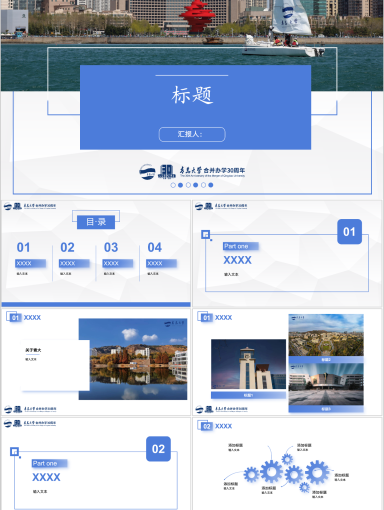Click the small gear at the top of the diagram
The image size is (384, 510).
pyautogui.click(x=287, y=459)
